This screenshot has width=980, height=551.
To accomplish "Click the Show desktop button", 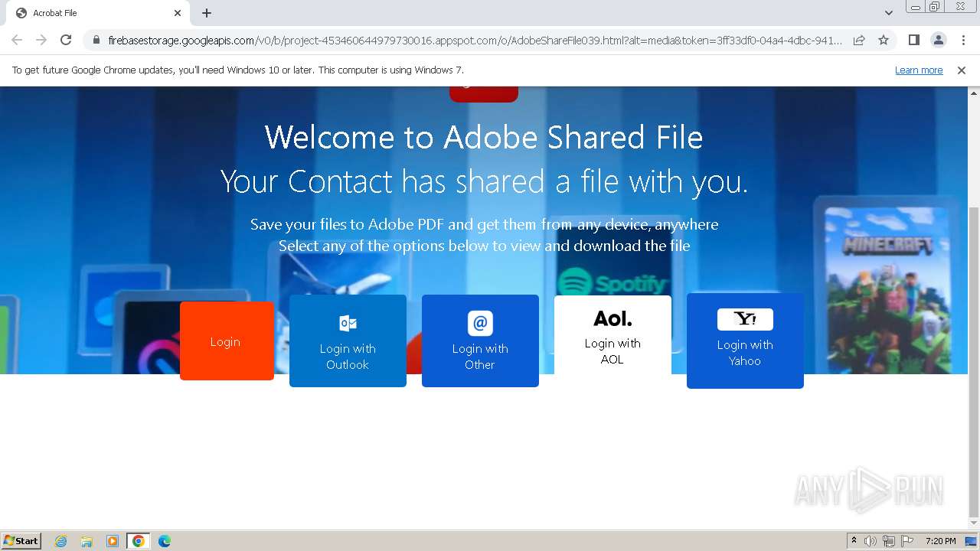I will coord(972,541).
